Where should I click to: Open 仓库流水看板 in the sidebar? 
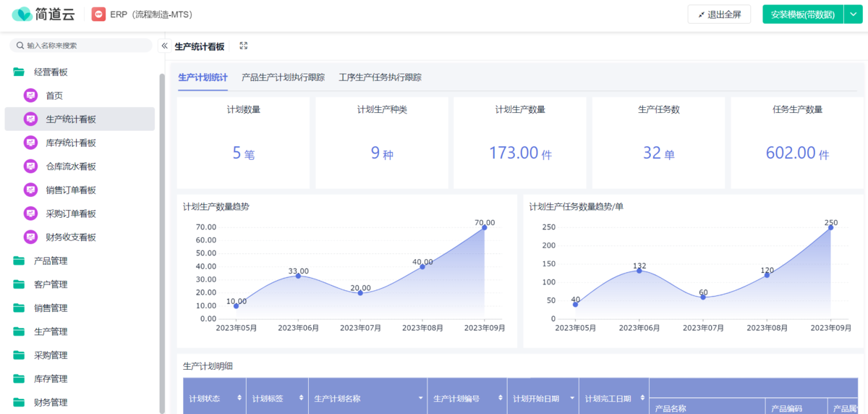[x=71, y=166]
